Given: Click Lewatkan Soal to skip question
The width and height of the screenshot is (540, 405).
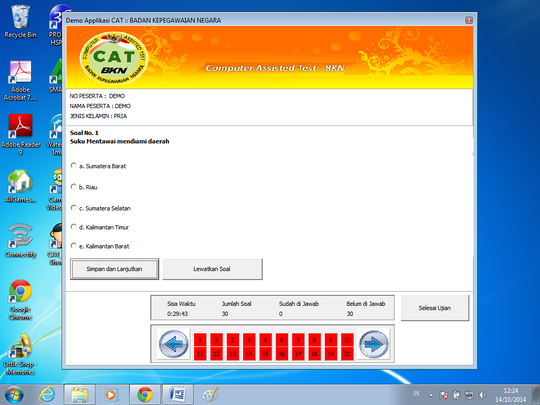Looking at the screenshot, I should pos(212,269).
